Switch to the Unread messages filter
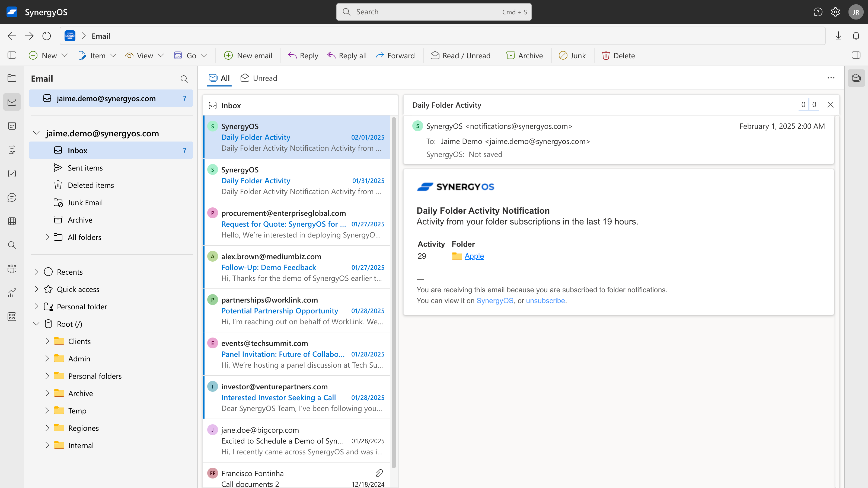Screen dimensions: 868x488 point(259,78)
